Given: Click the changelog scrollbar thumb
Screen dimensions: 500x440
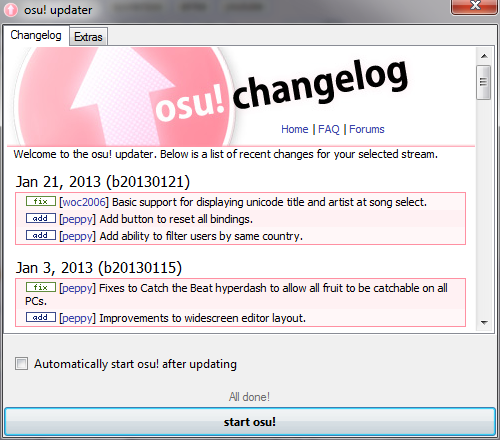Looking at the screenshot, I should coord(484,82).
